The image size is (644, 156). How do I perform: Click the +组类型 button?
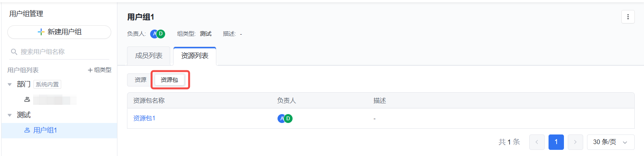point(99,70)
